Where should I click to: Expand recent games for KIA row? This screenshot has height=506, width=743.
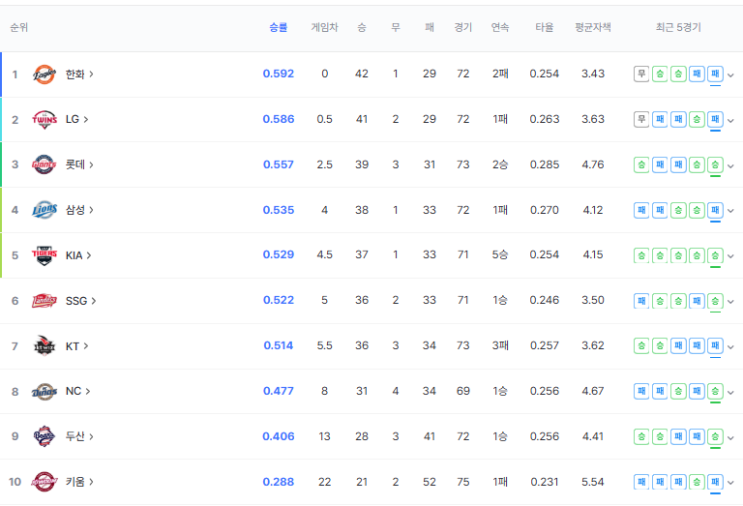(x=731, y=256)
